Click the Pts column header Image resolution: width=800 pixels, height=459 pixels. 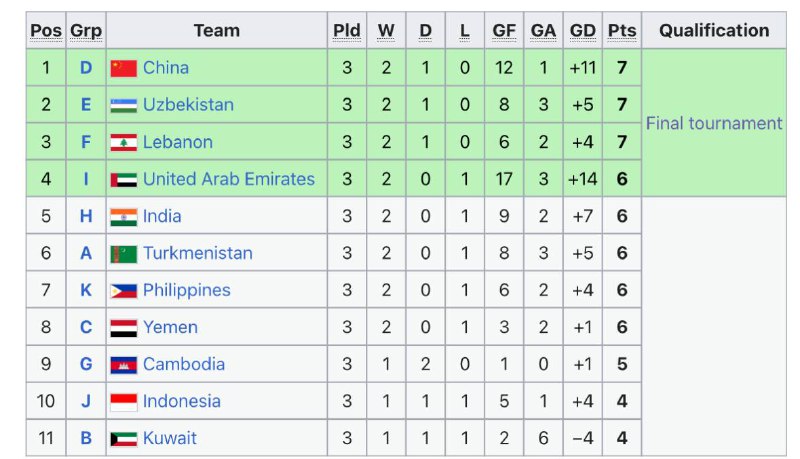[622, 31]
